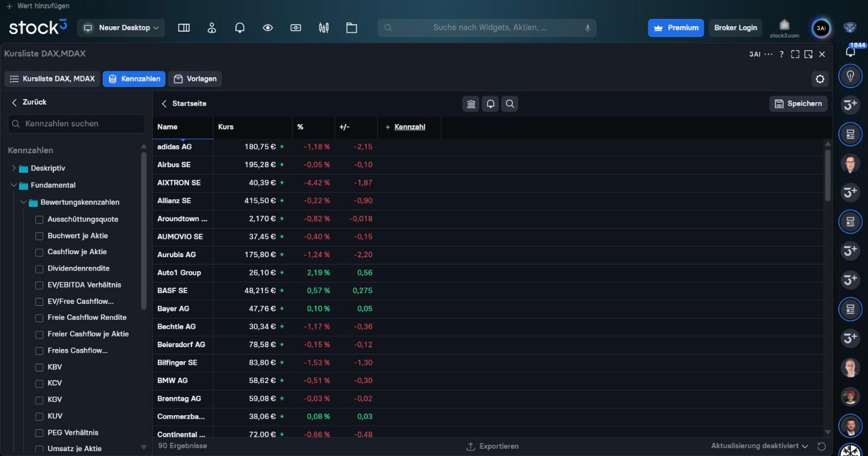Select the Kennzahlen tab
This screenshot has height=456, width=868.
[134, 79]
